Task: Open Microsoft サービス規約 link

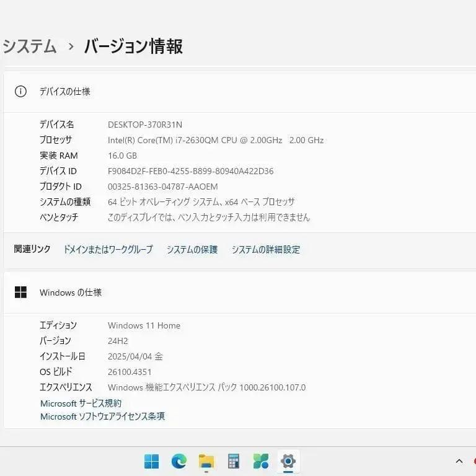Action: (81, 403)
